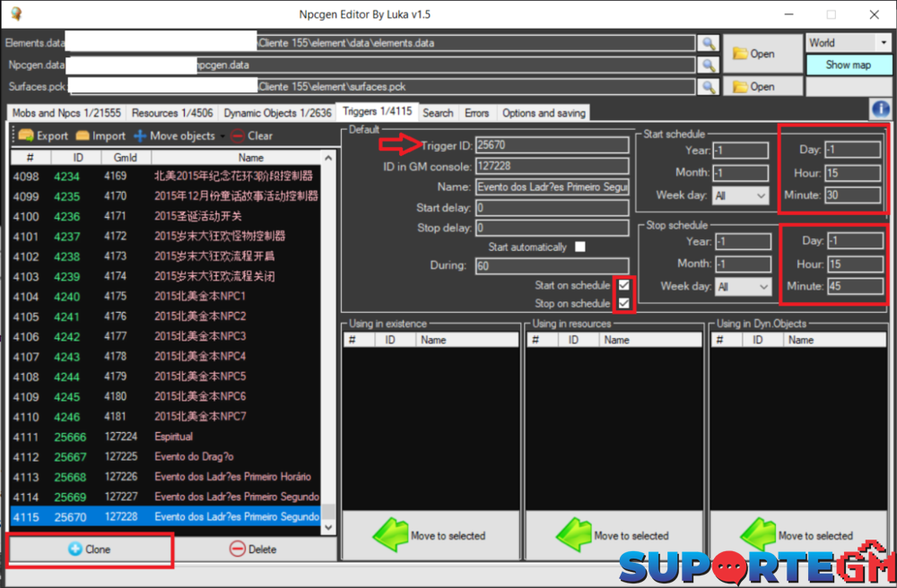Click the Surfaces.pck browse magnifier icon

click(x=708, y=87)
